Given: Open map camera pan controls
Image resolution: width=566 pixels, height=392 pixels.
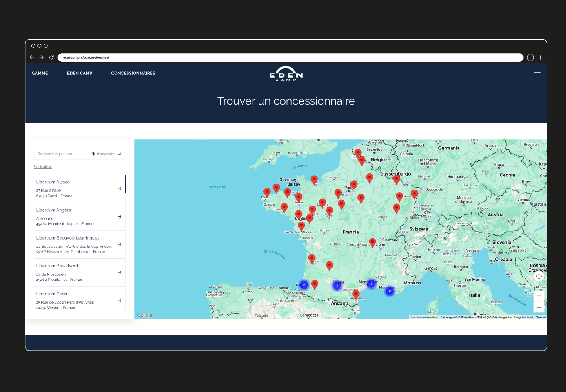Looking at the screenshot, I should tap(539, 277).
